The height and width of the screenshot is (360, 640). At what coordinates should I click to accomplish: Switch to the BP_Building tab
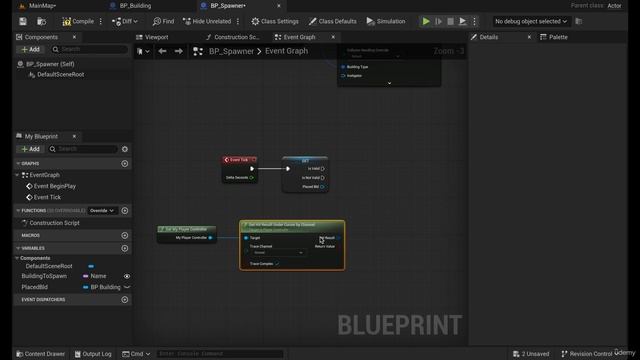click(x=135, y=6)
